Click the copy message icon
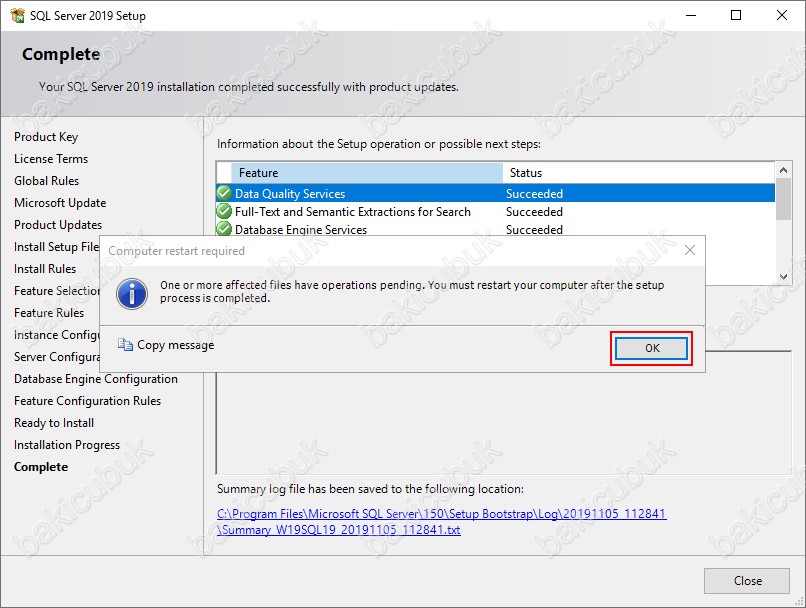The image size is (806, 608). (x=125, y=344)
